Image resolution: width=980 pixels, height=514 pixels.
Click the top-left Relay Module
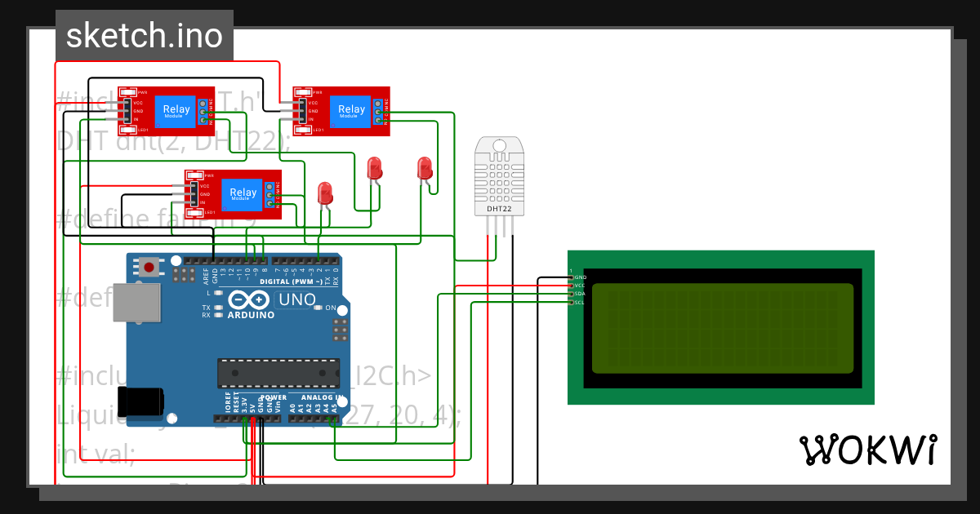(176, 112)
